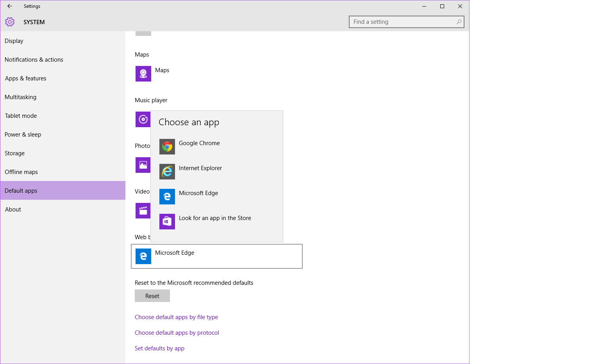Viewport: 600px width, 364px height.
Task: Click the Internet Explorer icon in the popup
Action: (x=167, y=172)
